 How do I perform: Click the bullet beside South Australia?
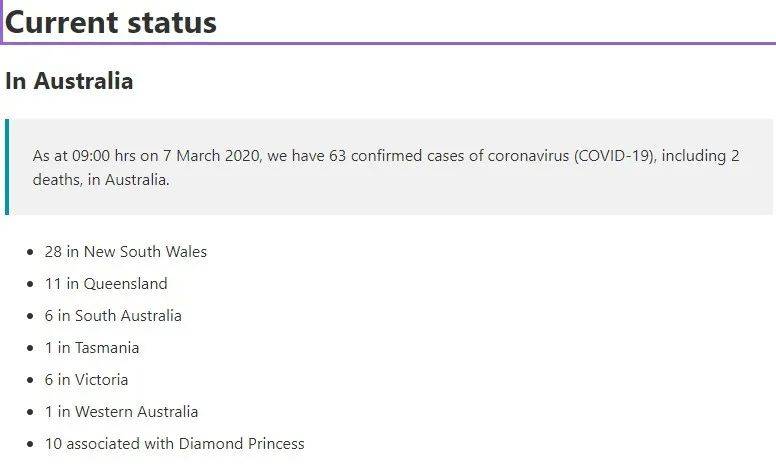[x=31, y=316]
